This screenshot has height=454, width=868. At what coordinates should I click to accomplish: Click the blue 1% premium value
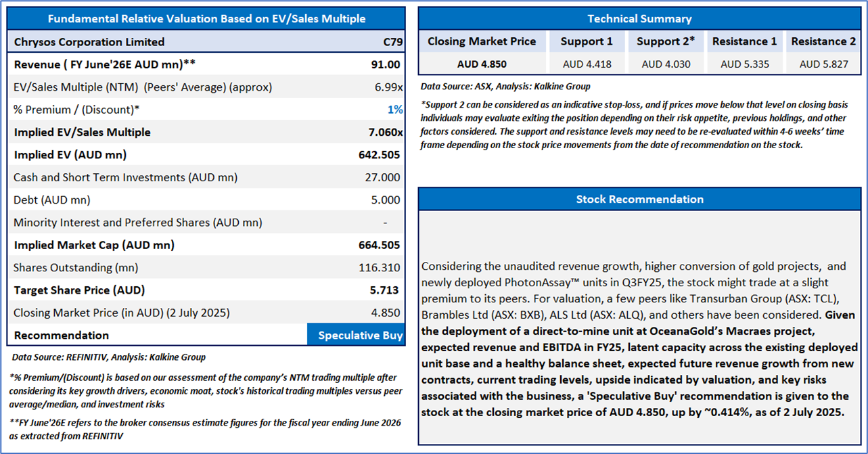tap(395, 110)
